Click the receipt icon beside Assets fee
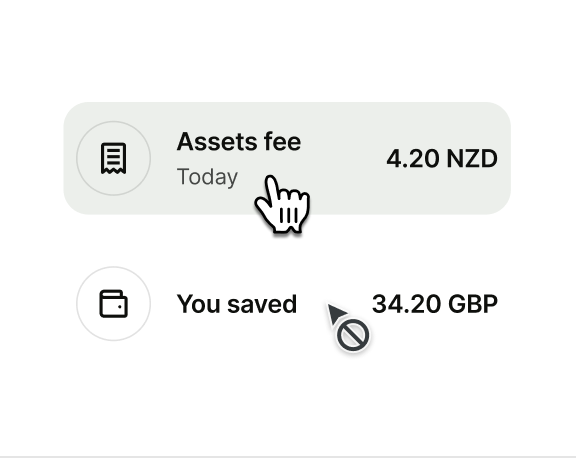This screenshot has width=576, height=458. click(114, 158)
